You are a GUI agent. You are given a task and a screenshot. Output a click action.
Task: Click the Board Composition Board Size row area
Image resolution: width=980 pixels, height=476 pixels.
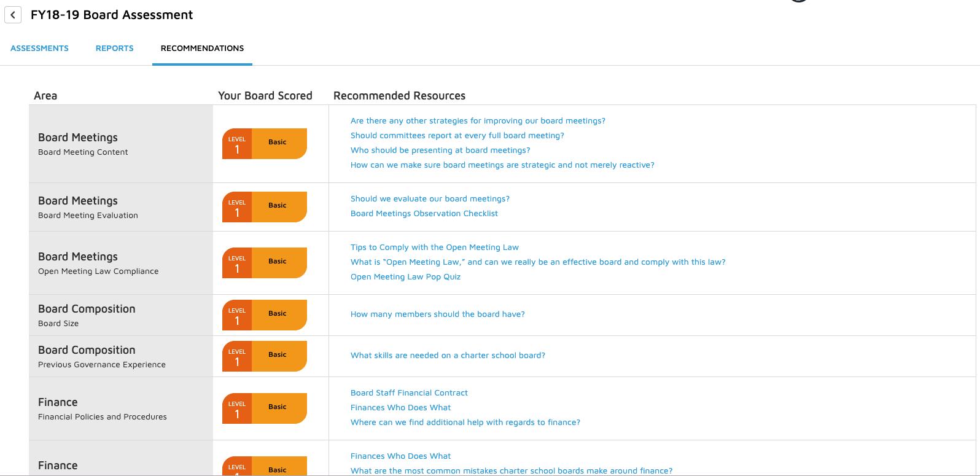coord(120,314)
